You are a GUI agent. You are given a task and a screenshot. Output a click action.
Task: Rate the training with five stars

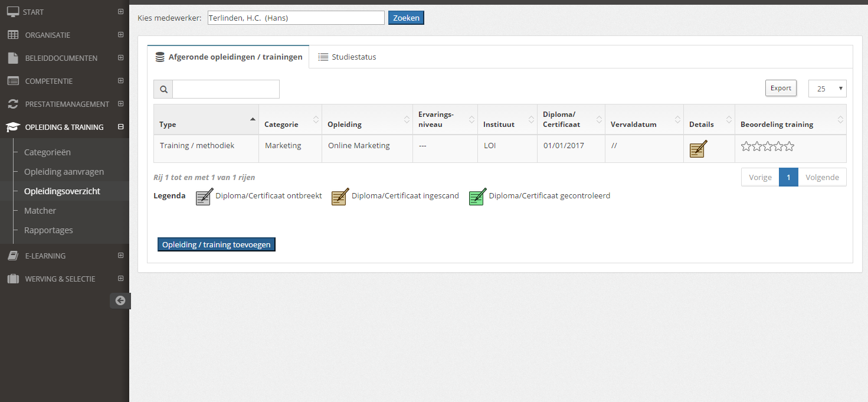tap(789, 146)
